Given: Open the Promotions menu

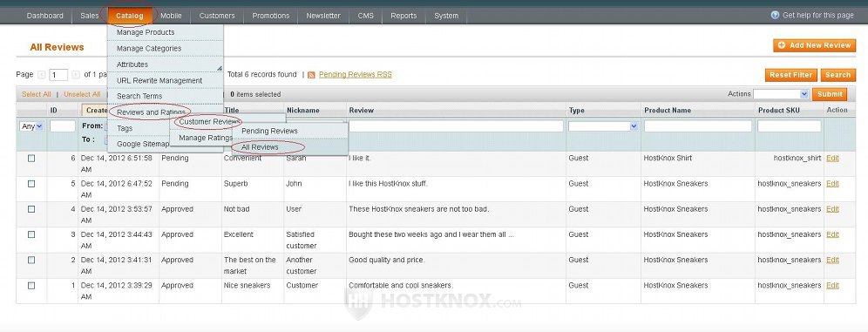Looking at the screenshot, I should [271, 16].
